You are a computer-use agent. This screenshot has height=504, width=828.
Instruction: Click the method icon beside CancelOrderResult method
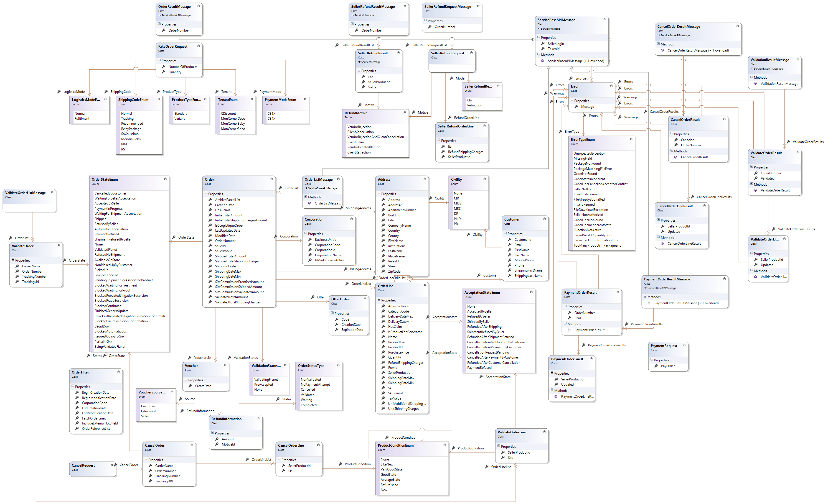click(675, 157)
